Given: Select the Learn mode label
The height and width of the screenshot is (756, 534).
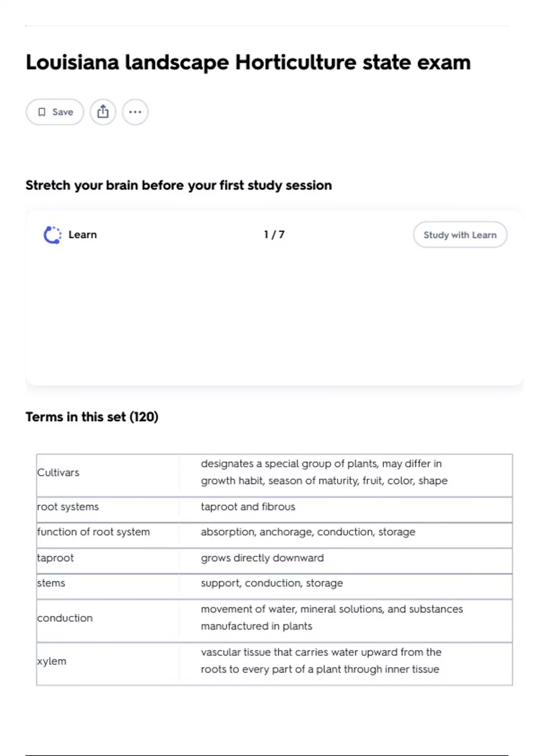Looking at the screenshot, I should [x=82, y=235].
